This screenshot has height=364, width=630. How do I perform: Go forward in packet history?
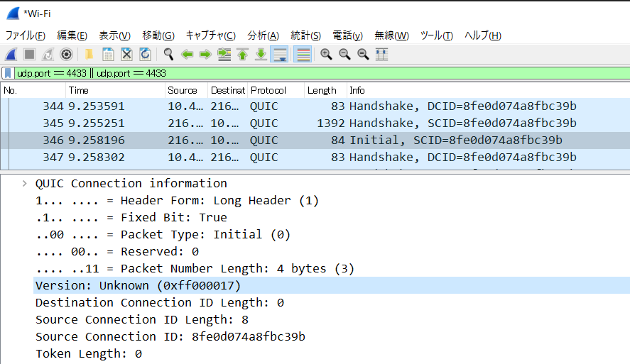coord(205,54)
